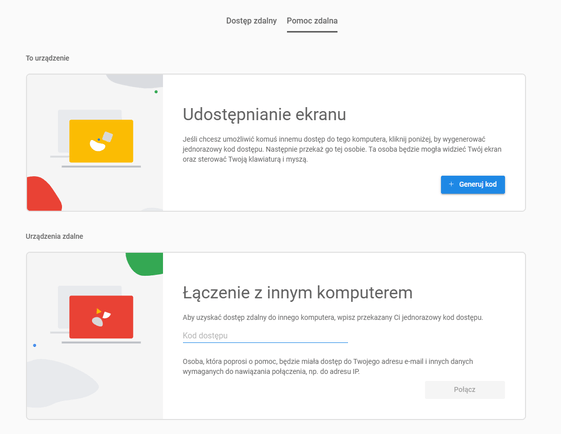The image size is (561, 434).
Task: Focus the Kod dostępu input field
Action: pos(265,336)
